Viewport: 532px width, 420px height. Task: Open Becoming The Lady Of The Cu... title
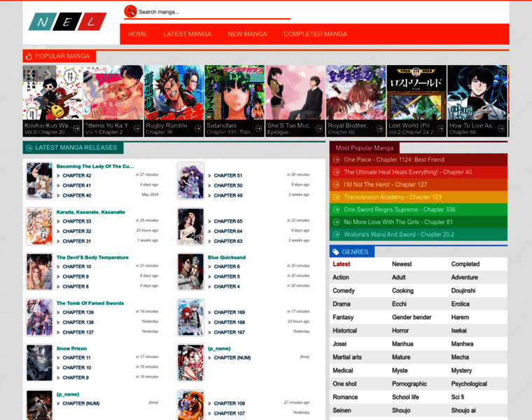[x=95, y=166]
